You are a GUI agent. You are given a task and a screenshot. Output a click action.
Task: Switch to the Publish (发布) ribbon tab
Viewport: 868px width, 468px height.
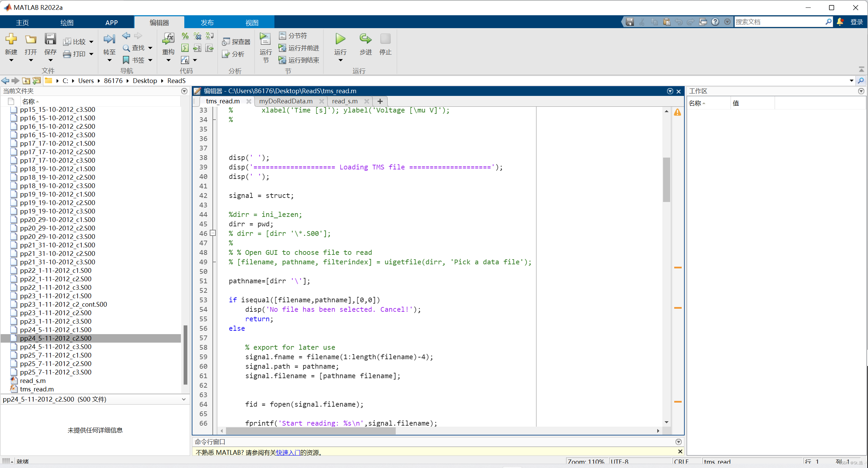(207, 22)
